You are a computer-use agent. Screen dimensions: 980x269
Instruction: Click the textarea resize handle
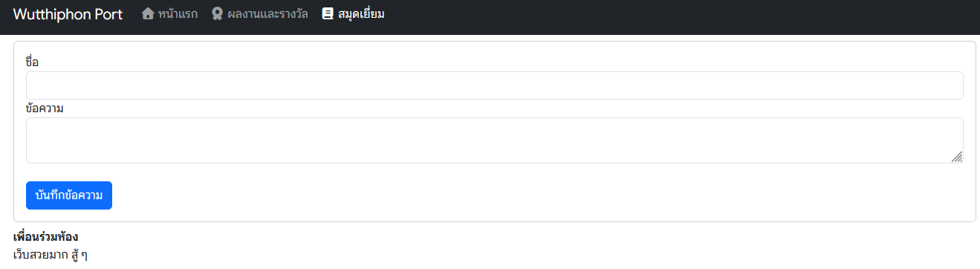pyautogui.click(x=957, y=157)
